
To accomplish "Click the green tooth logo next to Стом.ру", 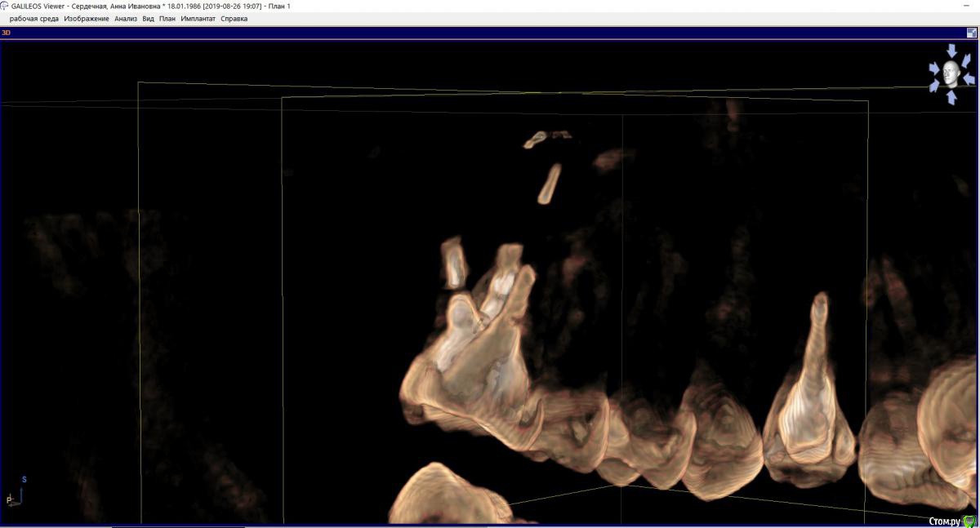I will [971, 521].
